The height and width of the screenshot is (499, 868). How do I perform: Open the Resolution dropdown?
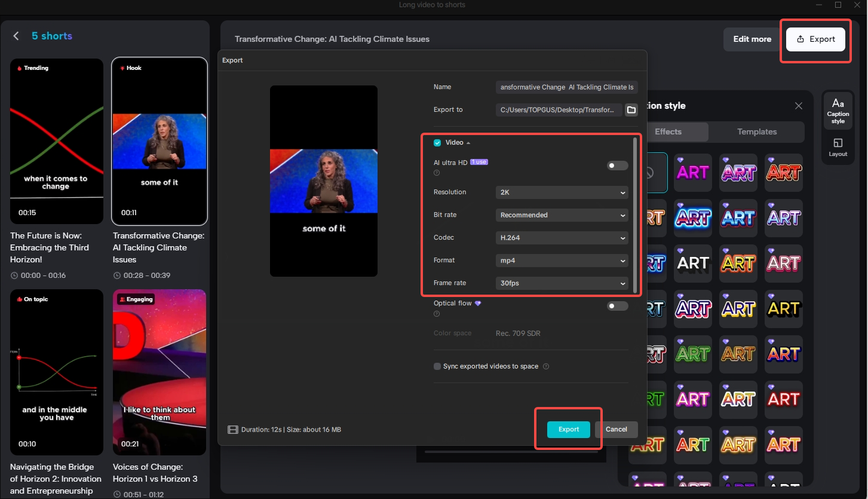point(561,192)
